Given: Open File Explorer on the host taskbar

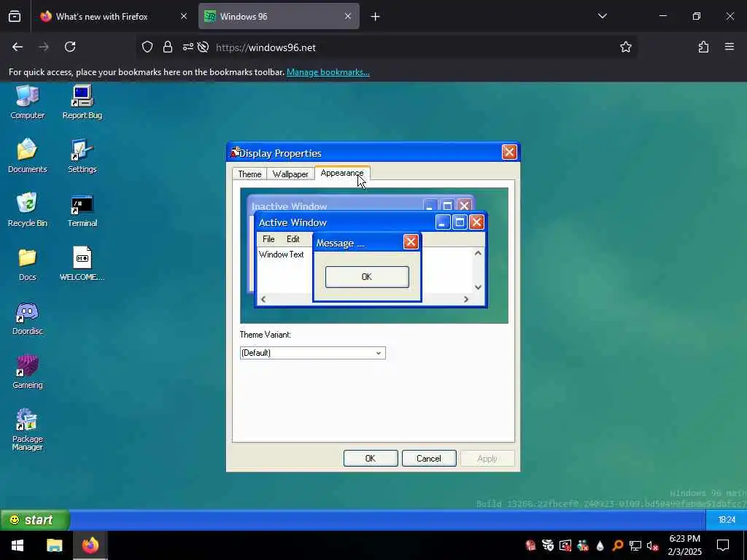Looking at the screenshot, I should (x=54, y=545).
